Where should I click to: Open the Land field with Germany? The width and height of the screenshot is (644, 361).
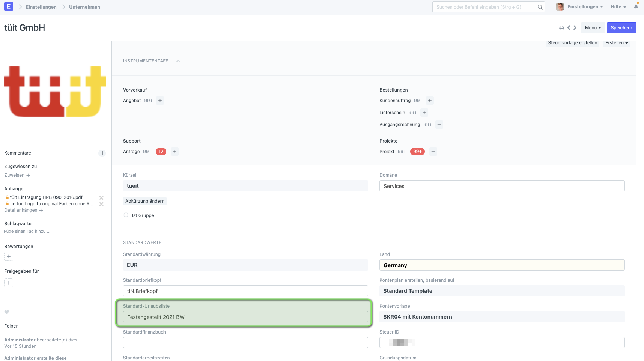pyautogui.click(x=502, y=265)
